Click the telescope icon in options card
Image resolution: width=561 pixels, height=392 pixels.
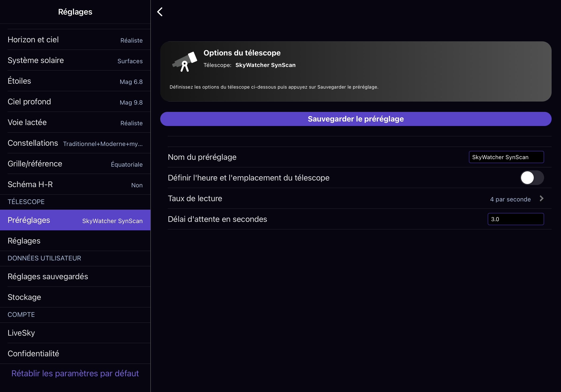[185, 62]
